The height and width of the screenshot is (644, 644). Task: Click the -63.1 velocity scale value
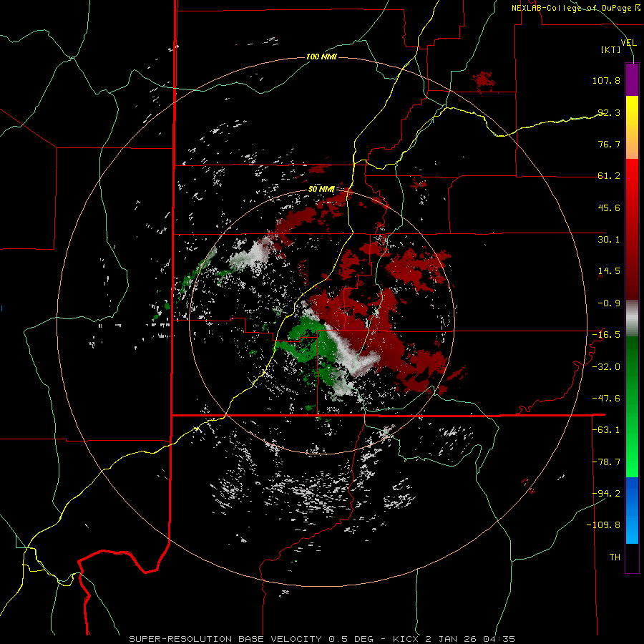[x=606, y=430]
